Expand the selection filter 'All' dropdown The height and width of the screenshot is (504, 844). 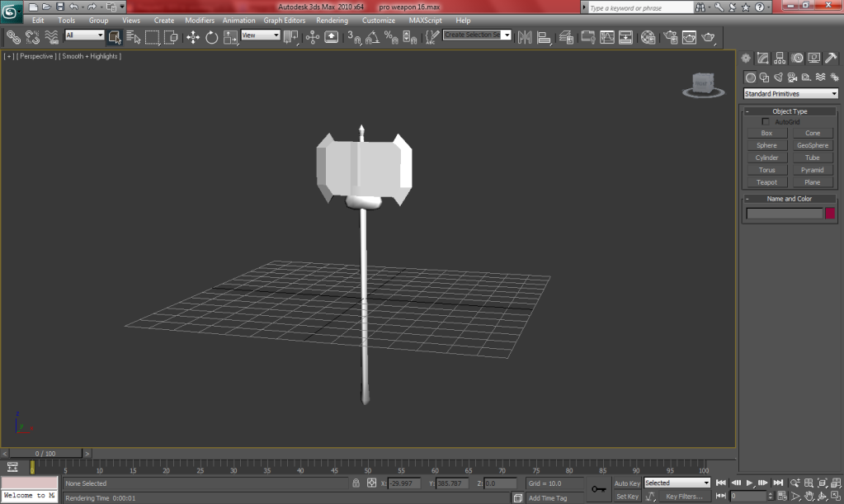pos(85,35)
